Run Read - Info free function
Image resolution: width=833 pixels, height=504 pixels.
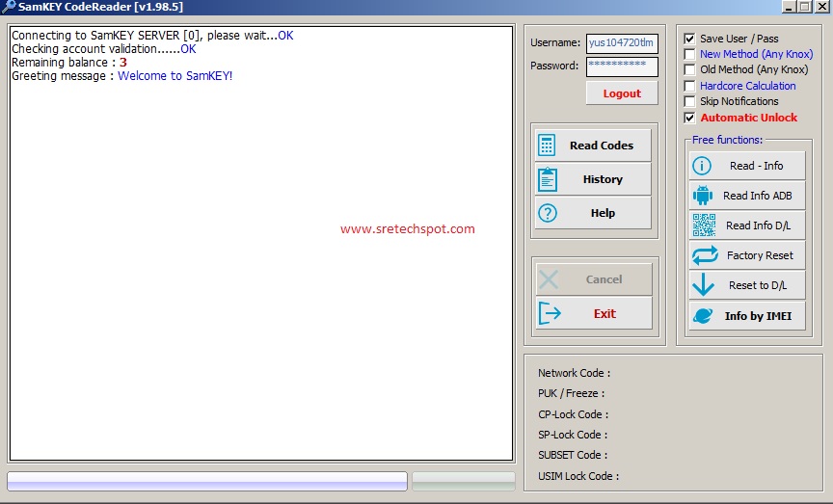pyautogui.click(x=747, y=166)
